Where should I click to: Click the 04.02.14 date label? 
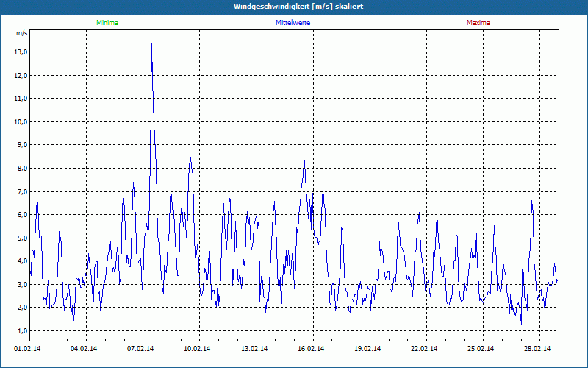(x=84, y=349)
